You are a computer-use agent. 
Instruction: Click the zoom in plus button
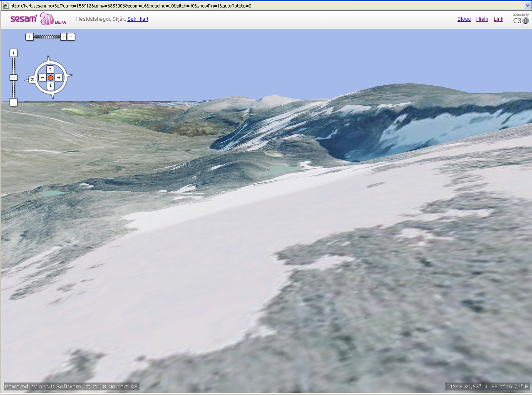(13, 53)
